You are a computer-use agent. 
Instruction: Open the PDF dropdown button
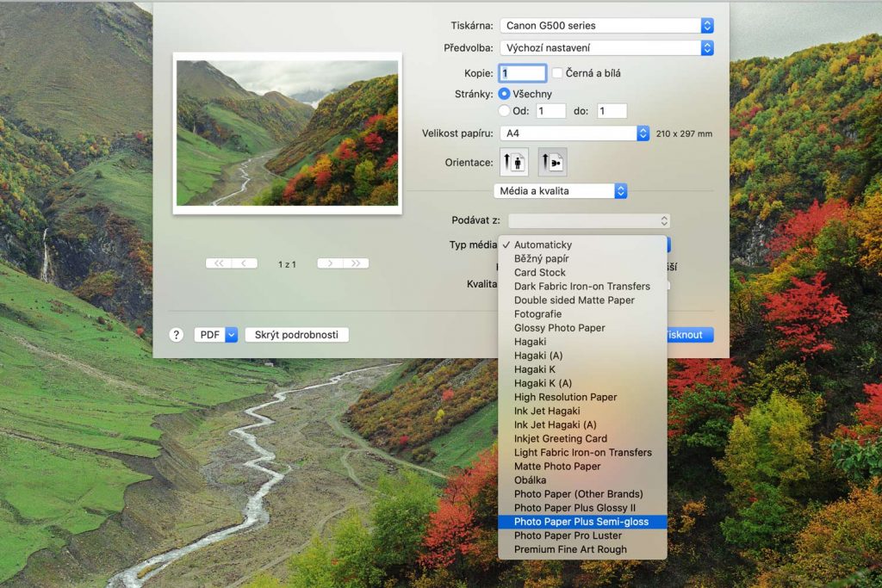click(215, 335)
